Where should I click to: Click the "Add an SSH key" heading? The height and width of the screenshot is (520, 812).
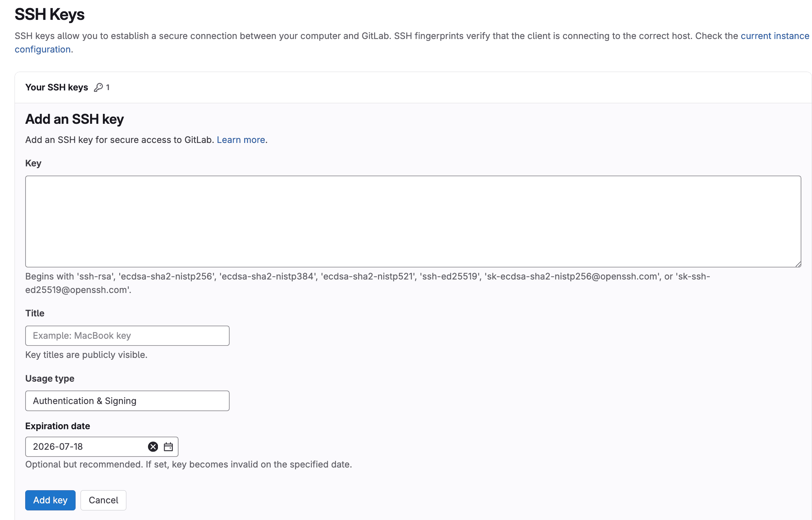(x=74, y=119)
